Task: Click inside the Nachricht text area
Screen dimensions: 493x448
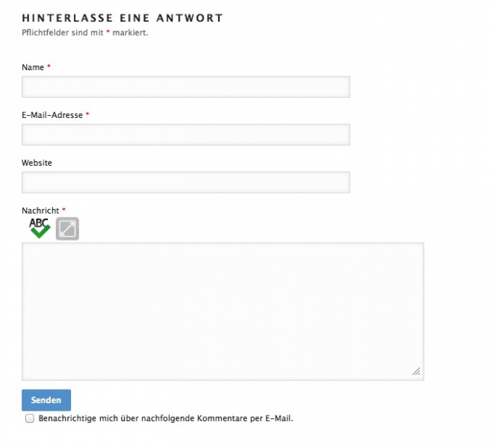Action: [223, 311]
